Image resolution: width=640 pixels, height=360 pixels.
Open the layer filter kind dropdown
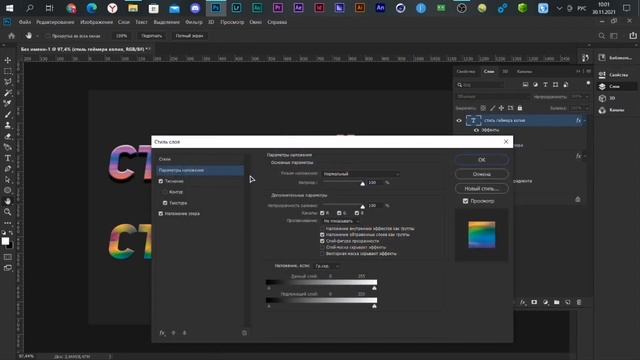coord(480,85)
